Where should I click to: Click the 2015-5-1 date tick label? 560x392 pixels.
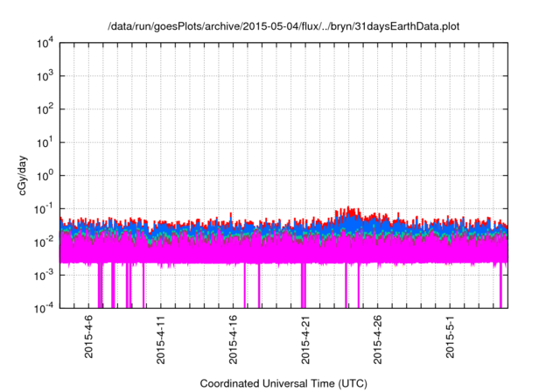pos(450,336)
